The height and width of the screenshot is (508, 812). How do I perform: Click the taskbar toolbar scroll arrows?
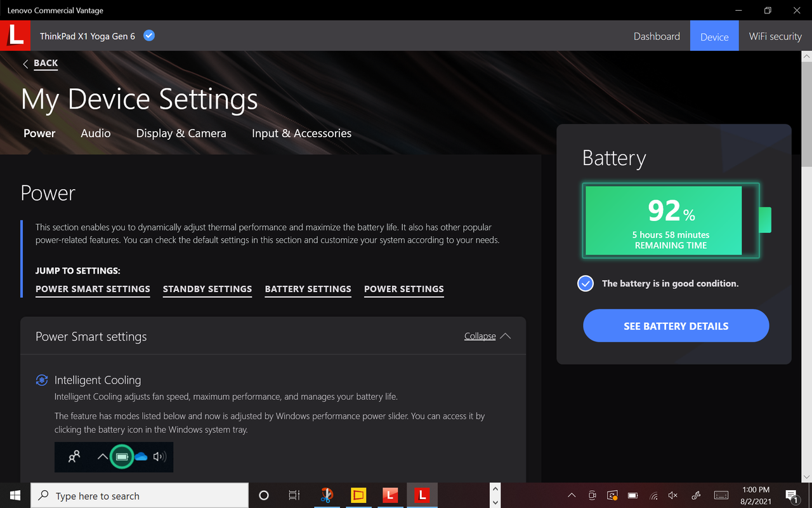[495, 495]
